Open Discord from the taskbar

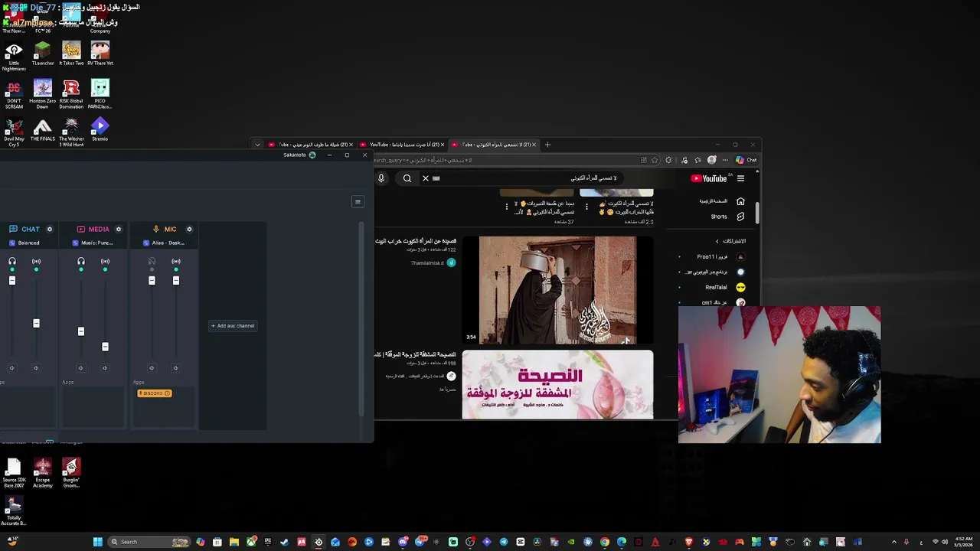(x=403, y=542)
